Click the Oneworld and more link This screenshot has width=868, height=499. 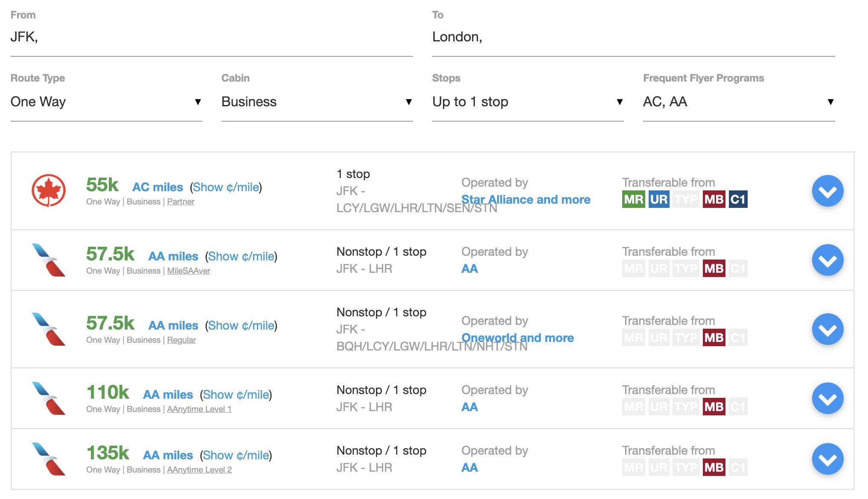click(518, 338)
